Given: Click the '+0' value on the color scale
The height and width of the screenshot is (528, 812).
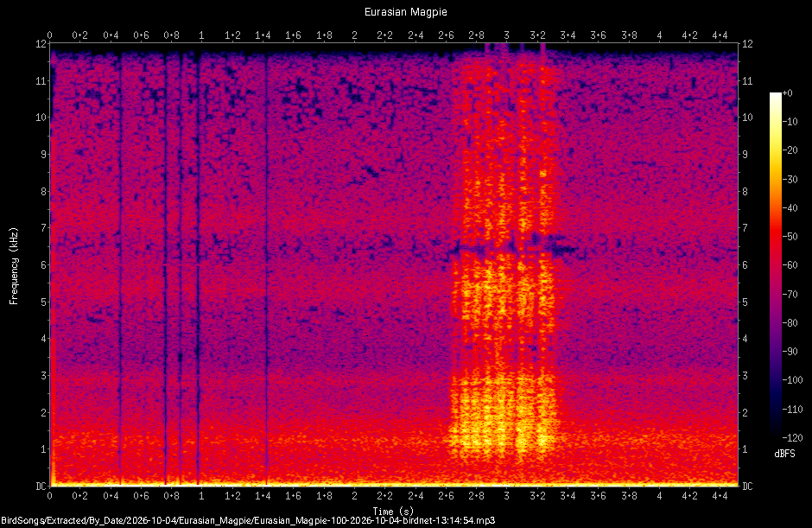Looking at the screenshot, I should point(787,93).
